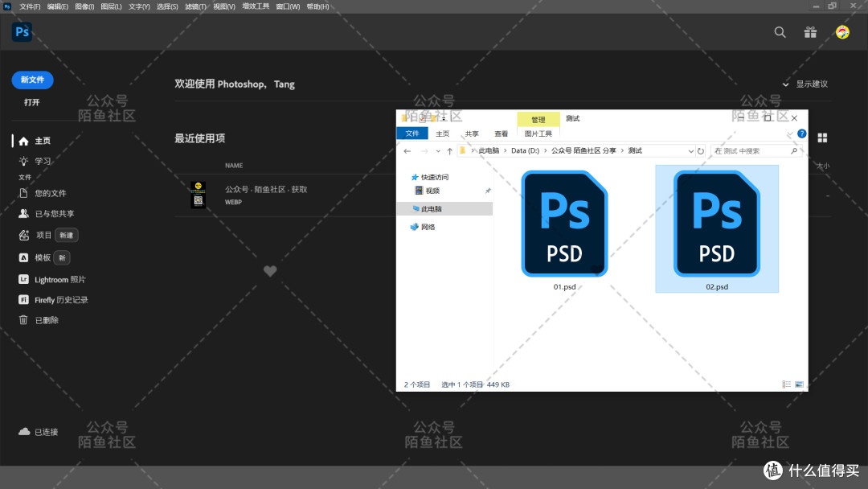Viewport: 868px width, 489px height.
Task: Open 图层(L) menu
Action: click(111, 6)
